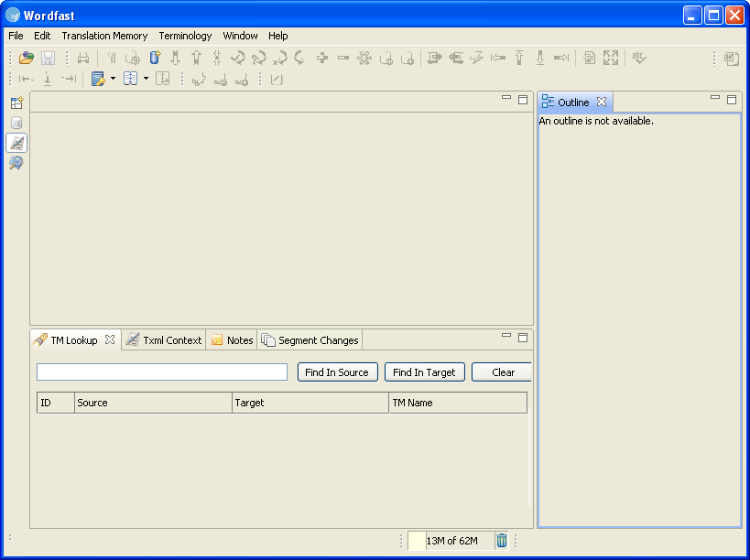The image size is (750, 560).
Task: Switch to the Segment Changes tab
Action: (x=310, y=340)
